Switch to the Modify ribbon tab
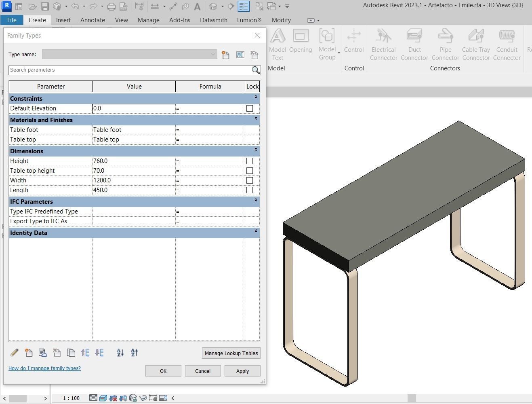The width and height of the screenshot is (532, 404). point(281,20)
